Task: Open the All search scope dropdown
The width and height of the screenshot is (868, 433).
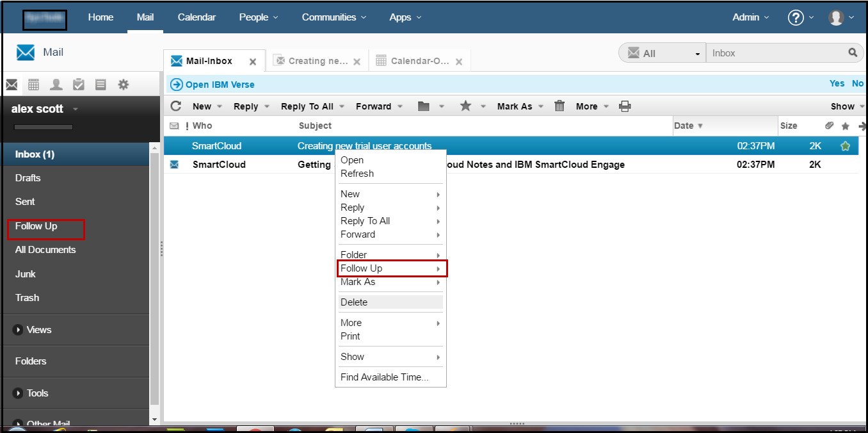Action: tap(663, 53)
